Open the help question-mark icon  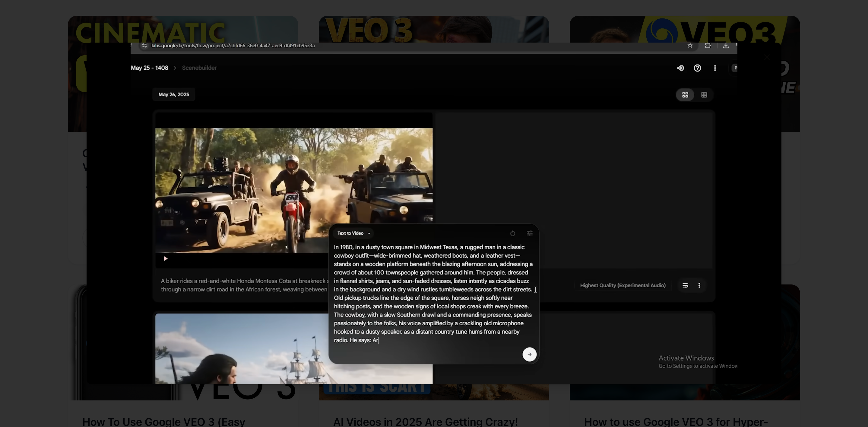tap(697, 68)
